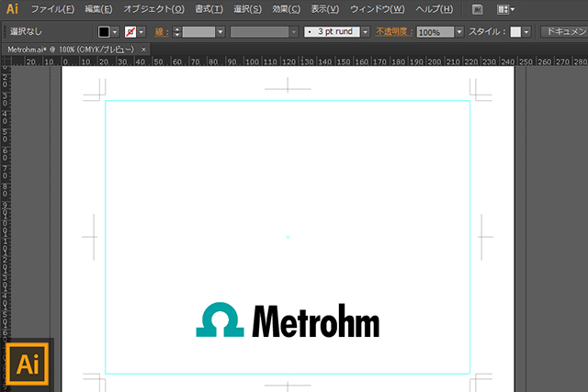This screenshot has width=588, height=392.
Task: Open the 書式(T) menu
Action: 209,9
